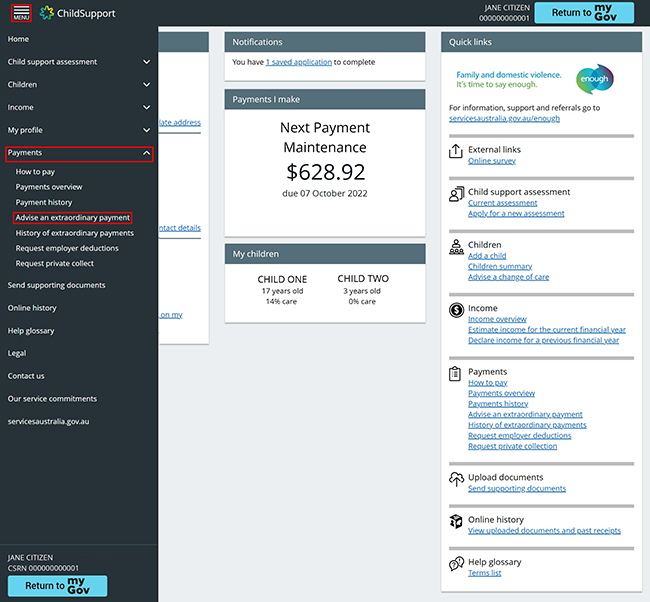Open Online history in the sidebar
The height and width of the screenshot is (602, 650).
pos(32,308)
